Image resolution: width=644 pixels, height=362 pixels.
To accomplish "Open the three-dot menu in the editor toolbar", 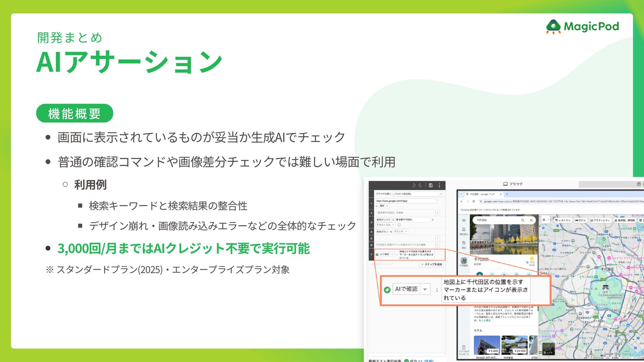I will [439, 185].
